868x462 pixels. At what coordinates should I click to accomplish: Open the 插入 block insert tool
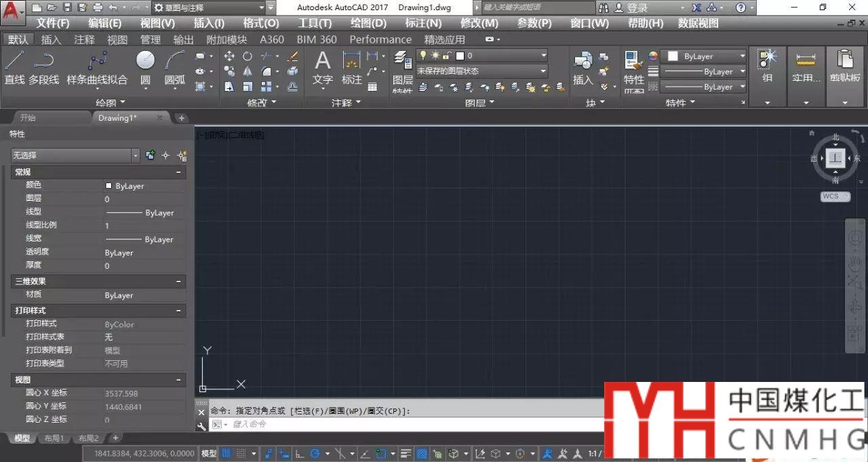[583, 68]
